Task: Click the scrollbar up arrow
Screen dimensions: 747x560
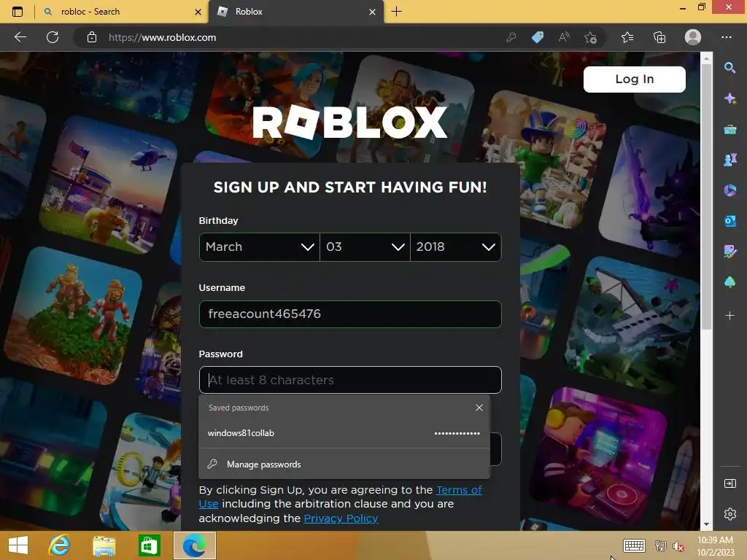Action: click(x=706, y=58)
